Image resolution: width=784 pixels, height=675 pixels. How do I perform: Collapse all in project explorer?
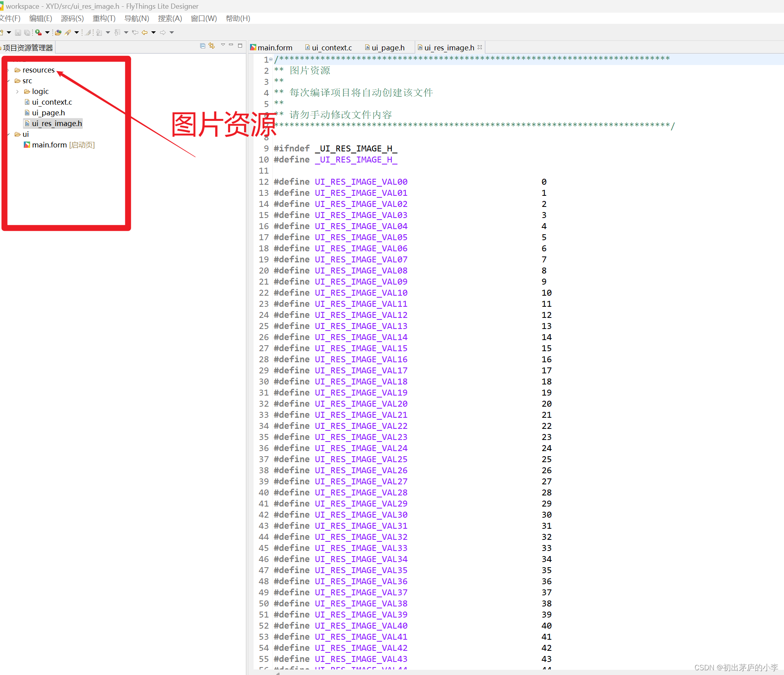[202, 46]
